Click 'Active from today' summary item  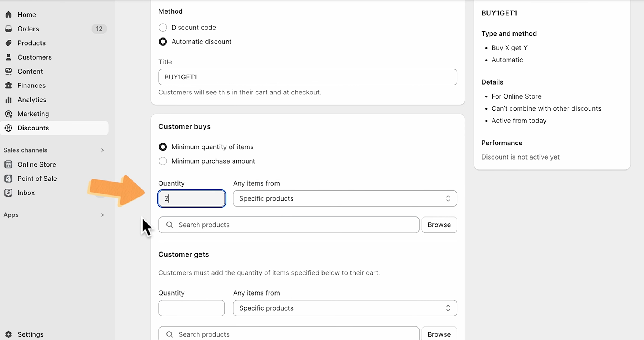pos(519,121)
